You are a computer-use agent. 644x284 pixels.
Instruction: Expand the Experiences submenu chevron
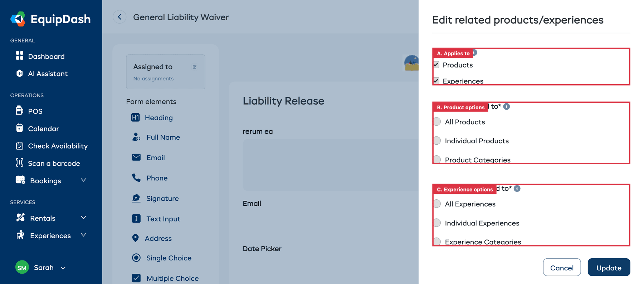tap(83, 235)
